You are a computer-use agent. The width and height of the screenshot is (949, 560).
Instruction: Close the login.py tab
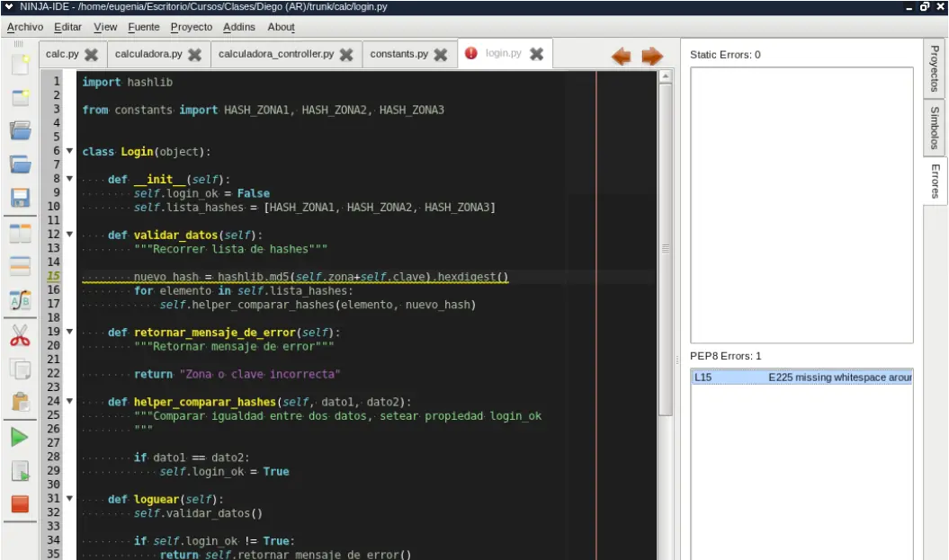point(536,54)
